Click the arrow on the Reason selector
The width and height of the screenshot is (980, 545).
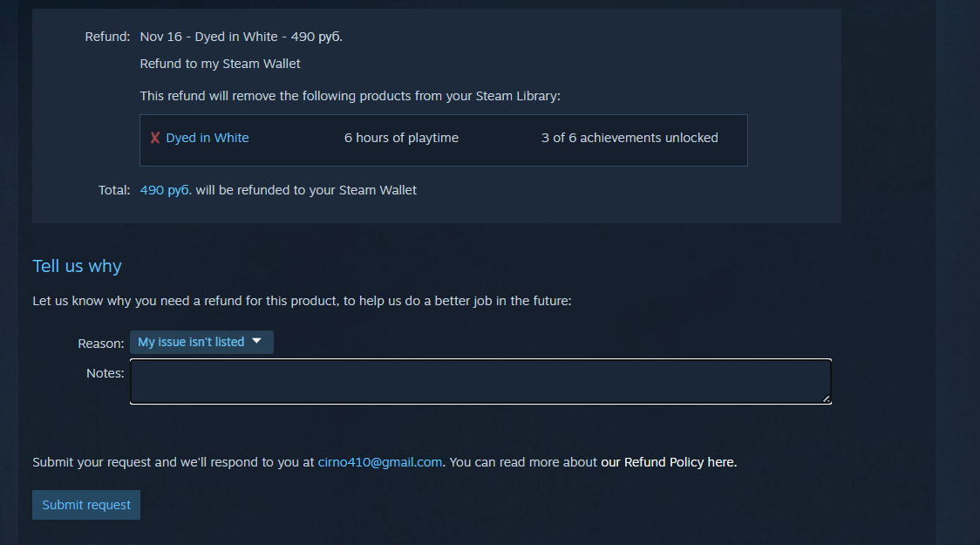pos(256,341)
